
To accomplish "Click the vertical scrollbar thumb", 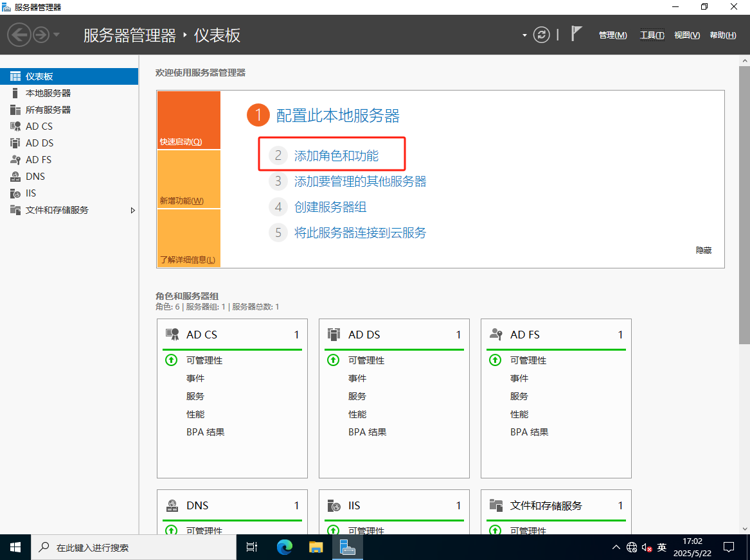I will pos(744,205).
